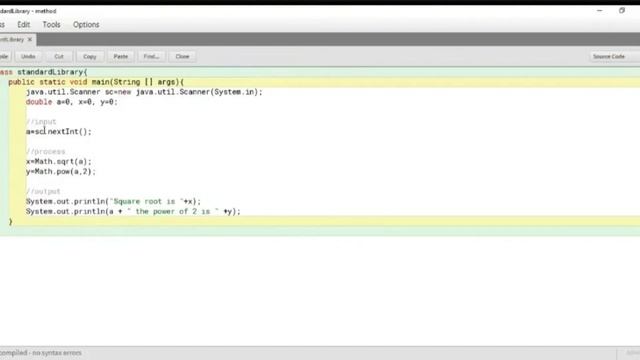Click the standardLibrary class declaration line
Screen dimensions: 640x360
pos(44,72)
